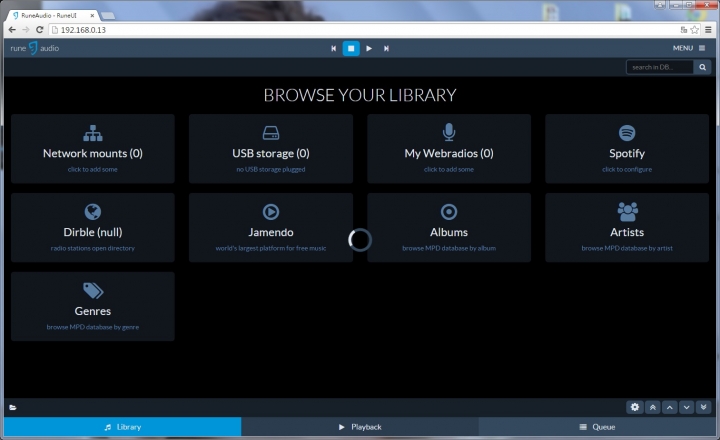Click the single chevron-up button
Viewport: 720px width, 440px height.
pyautogui.click(x=669, y=407)
